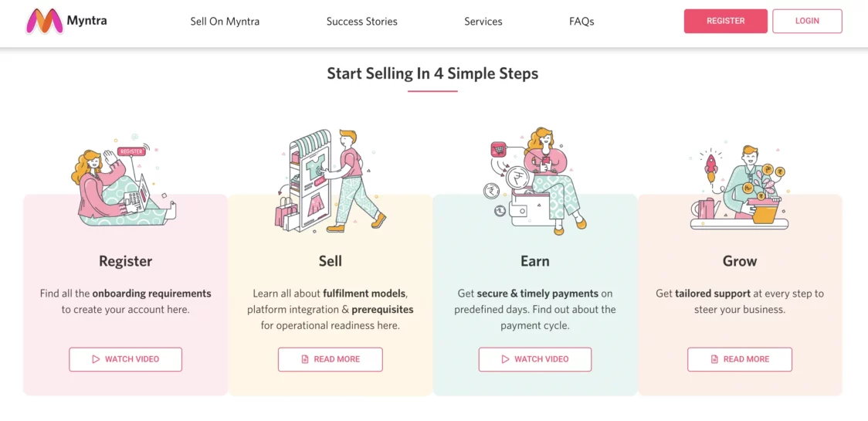This screenshot has height=421, width=868.
Task: Select the Earn card heading
Action: click(x=534, y=261)
